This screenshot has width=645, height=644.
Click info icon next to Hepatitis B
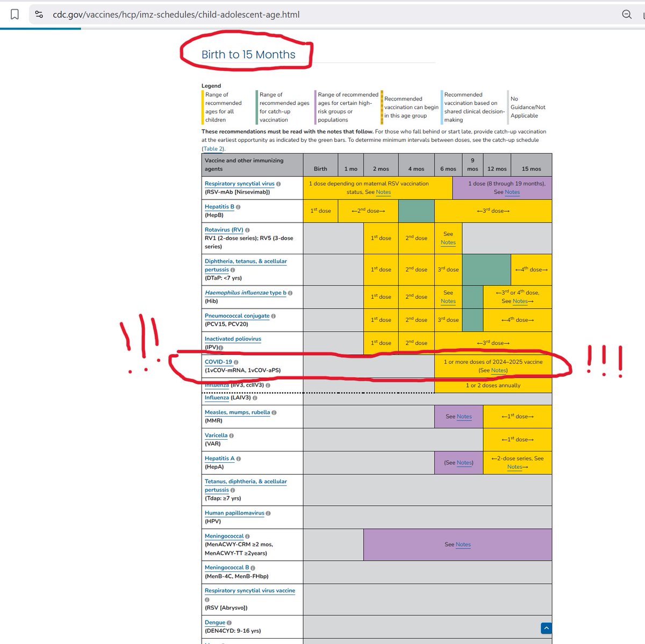coord(238,207)
